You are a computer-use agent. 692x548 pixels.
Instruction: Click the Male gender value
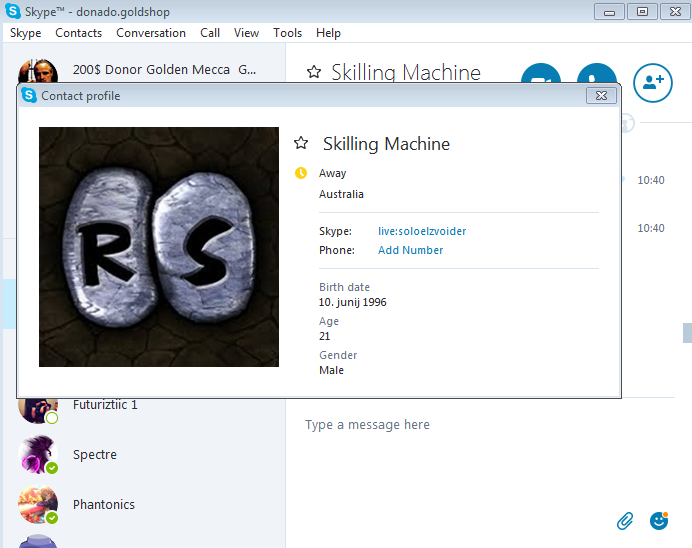tap(331, 370)
